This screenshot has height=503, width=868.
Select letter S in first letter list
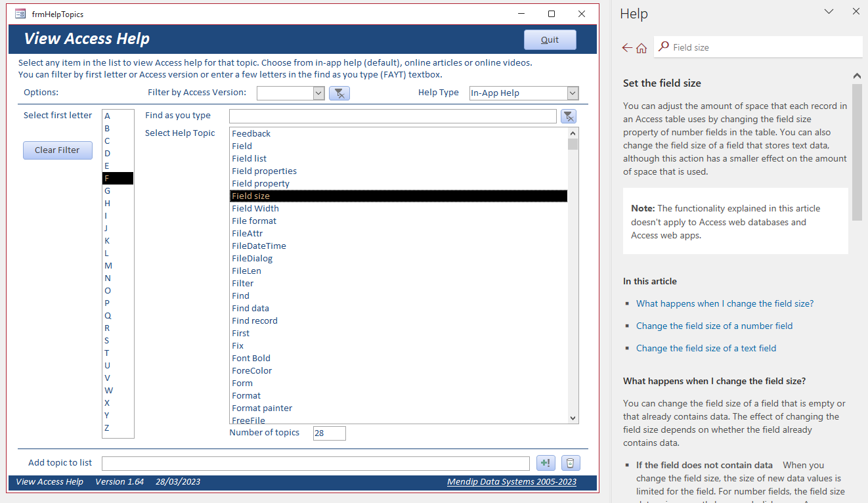[x=118, y=341]
